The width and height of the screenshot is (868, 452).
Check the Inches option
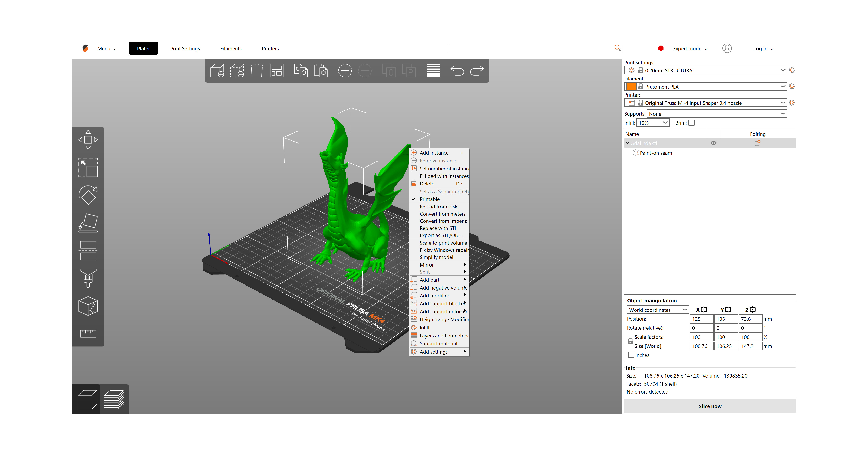click(x=631, y=355)
